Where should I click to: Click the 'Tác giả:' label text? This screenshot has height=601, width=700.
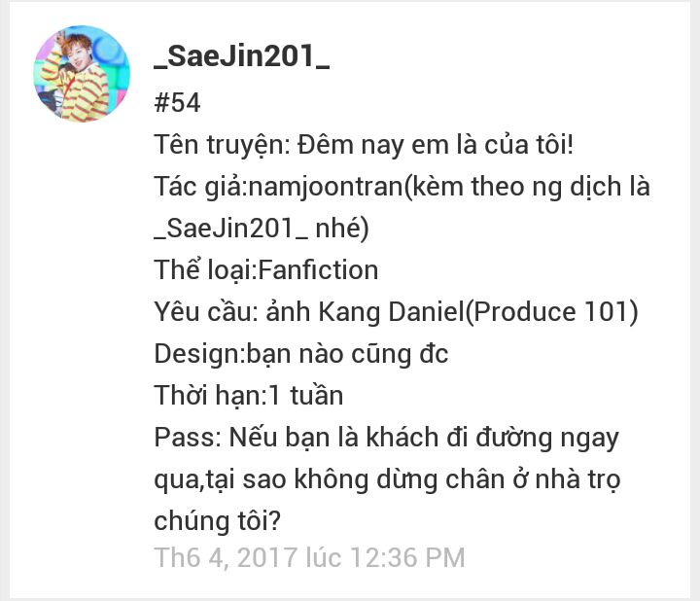(200, 187)
